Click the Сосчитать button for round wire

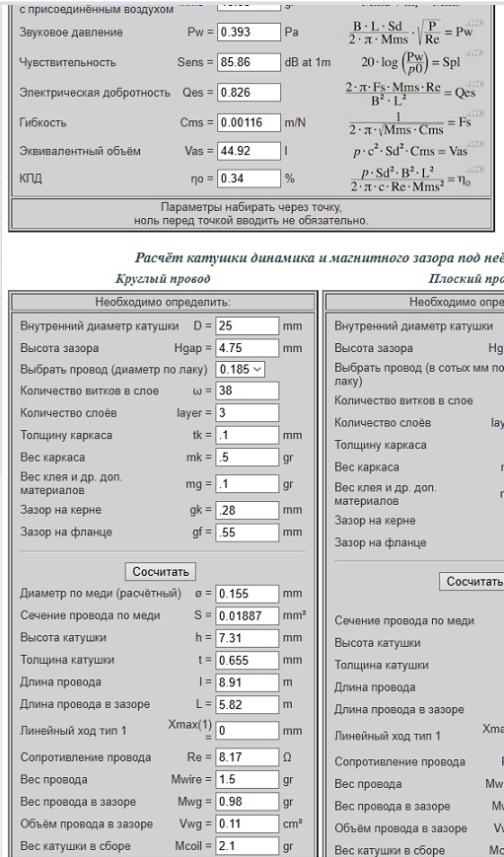(161, 572)
